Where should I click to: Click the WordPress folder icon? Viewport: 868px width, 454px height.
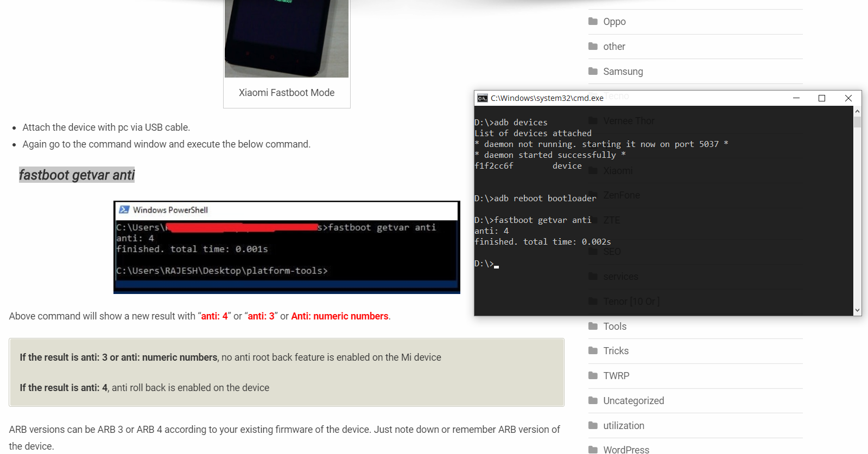pos(593,449)
